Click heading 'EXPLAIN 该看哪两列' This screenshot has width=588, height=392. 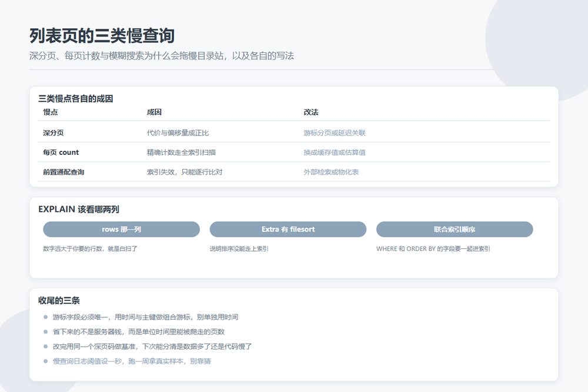pos(79,209)
